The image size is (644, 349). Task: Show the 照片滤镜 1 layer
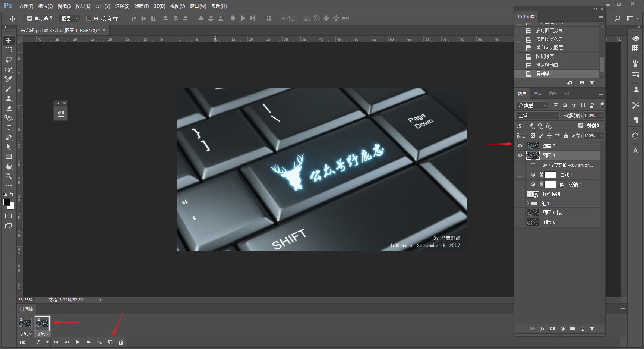click(x=520, y=184)
